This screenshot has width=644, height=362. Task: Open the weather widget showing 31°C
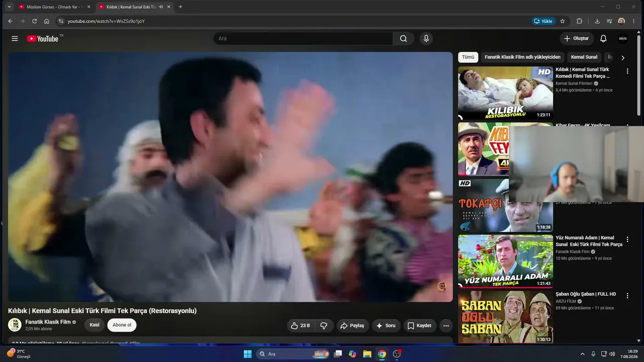(x=19, y=354)
